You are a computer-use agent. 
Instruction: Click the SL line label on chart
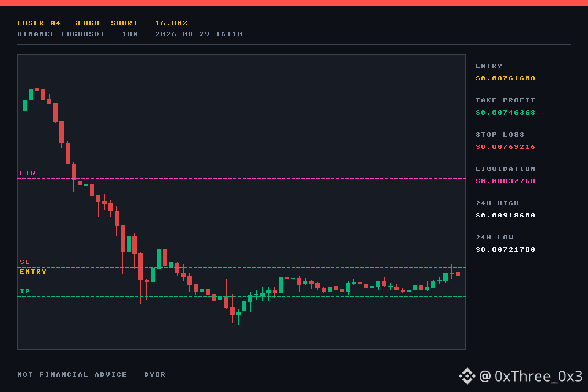24,262
